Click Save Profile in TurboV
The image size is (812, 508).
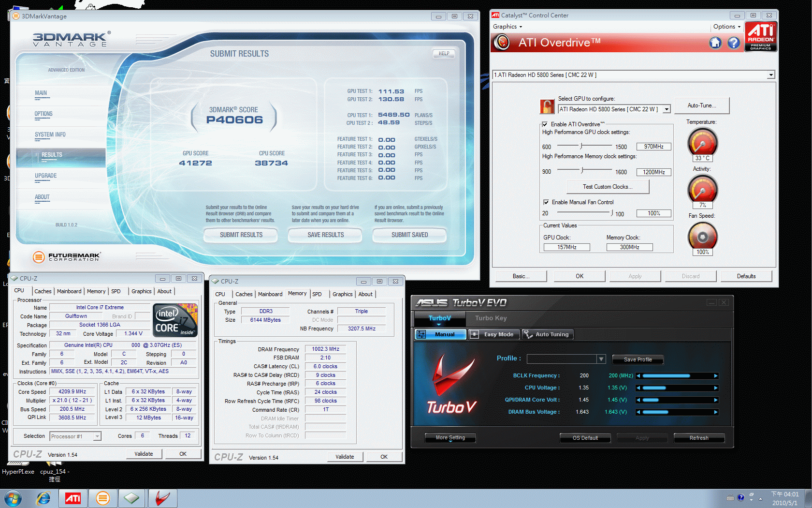(x=638, y=359)
